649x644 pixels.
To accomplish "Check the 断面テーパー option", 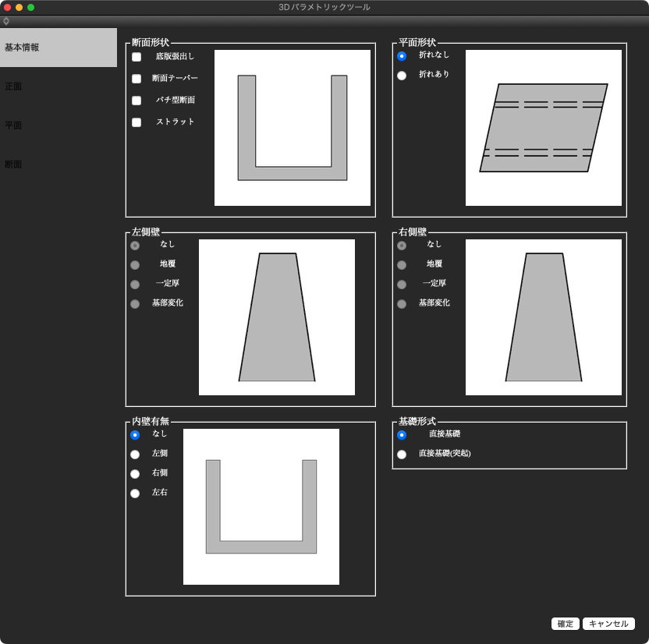I will [x=137, y=79].
